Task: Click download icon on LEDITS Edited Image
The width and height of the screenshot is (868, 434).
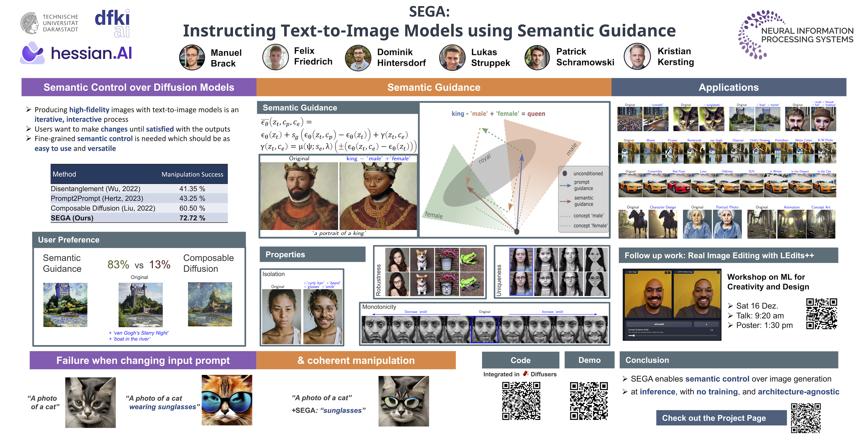Action: pos(718,272)
